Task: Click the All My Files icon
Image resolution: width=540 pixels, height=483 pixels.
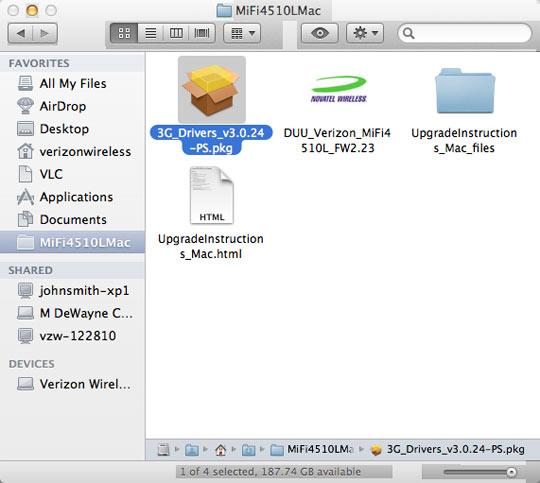Action: coord(25,83)
